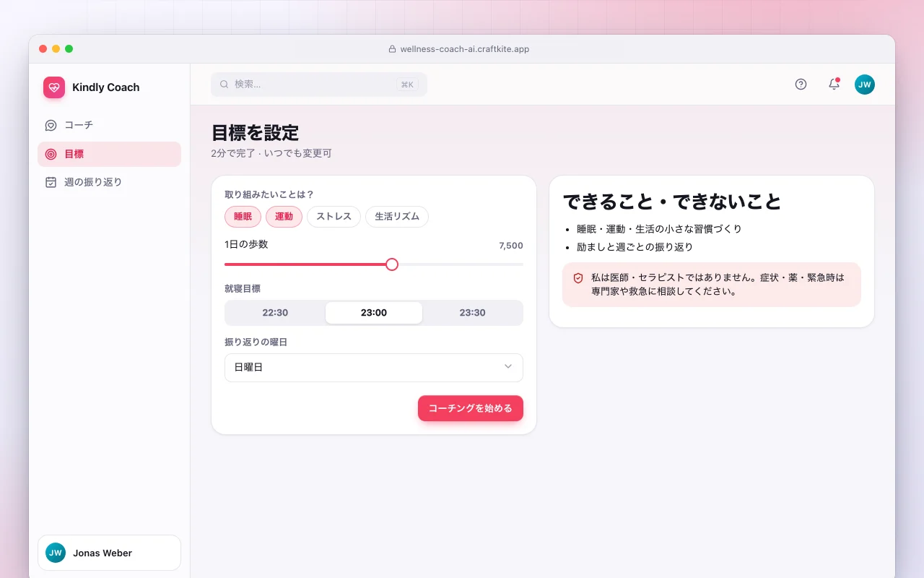Viewport: 924px width, 578px height.
Task: Click the wellness-coach-ai.craftkite.app address text
Action: (x=465, y=49)
